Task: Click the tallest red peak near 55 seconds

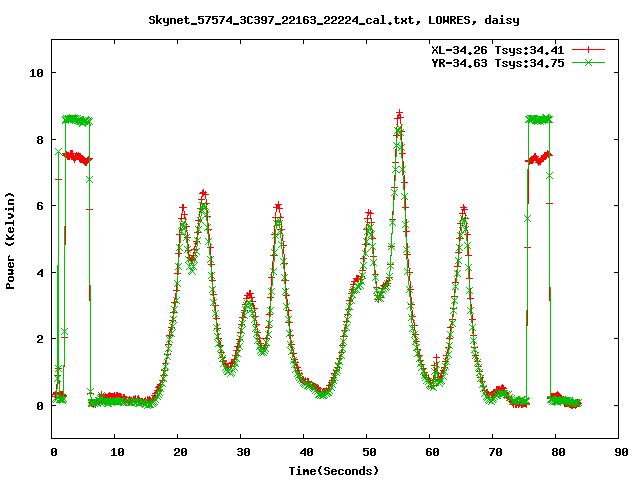Action: point(399,113)
